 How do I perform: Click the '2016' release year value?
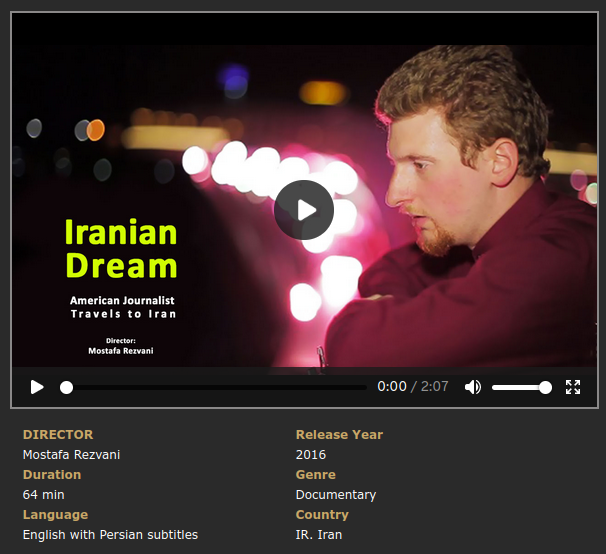pos(311,455)
